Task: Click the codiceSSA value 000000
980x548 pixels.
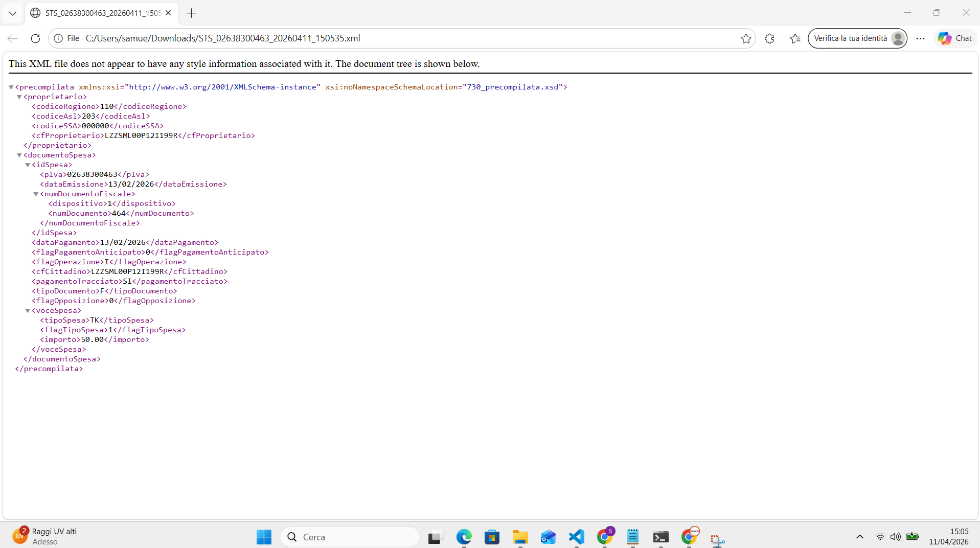Action: 95,126
